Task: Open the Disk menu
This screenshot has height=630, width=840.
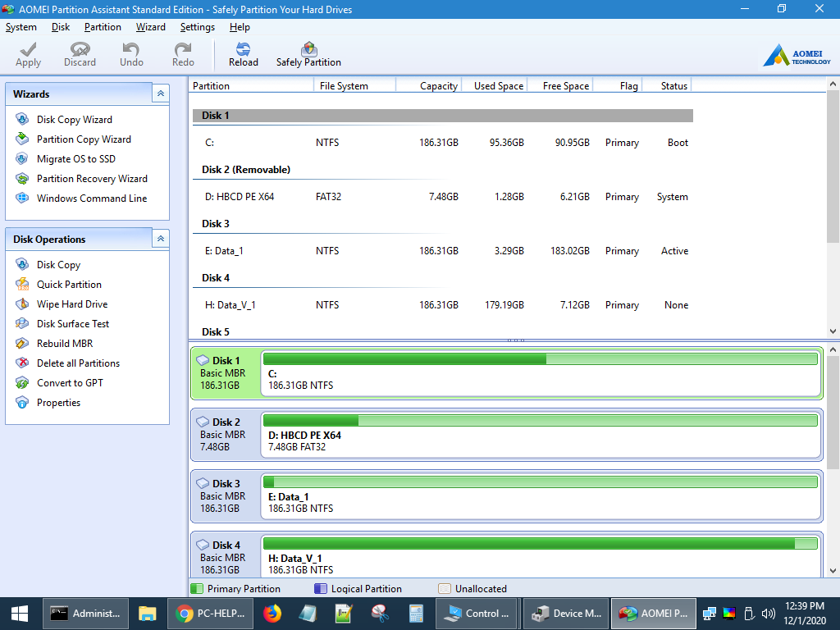Action: 60,27
